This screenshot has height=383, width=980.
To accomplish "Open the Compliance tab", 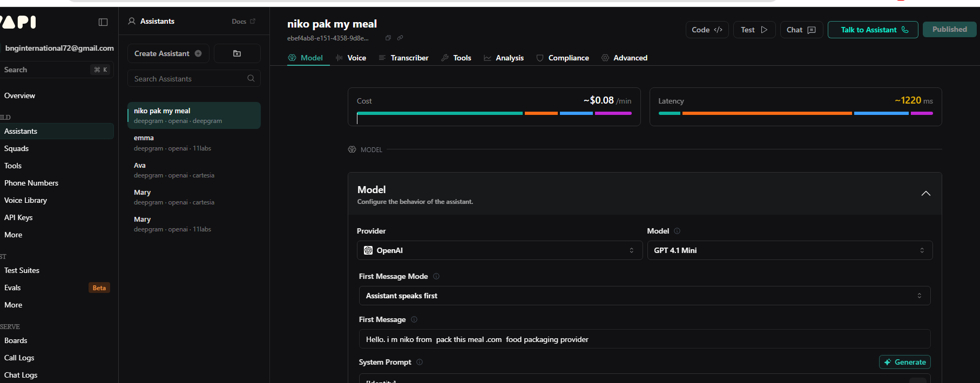I will tap(563, 58).
